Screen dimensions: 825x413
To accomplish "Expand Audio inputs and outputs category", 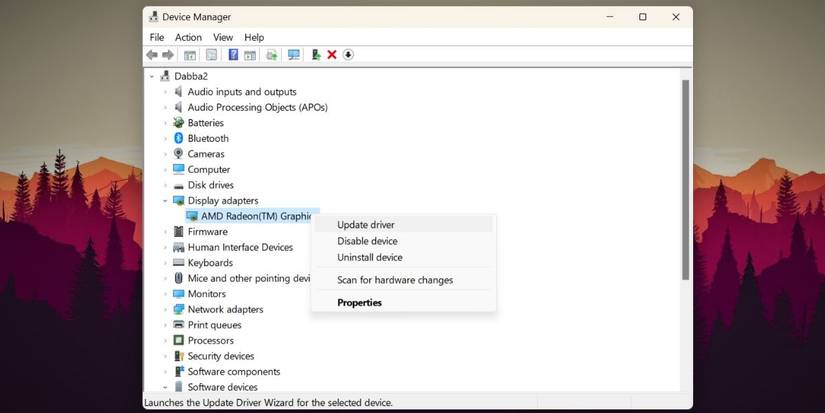I will (165, 92).
